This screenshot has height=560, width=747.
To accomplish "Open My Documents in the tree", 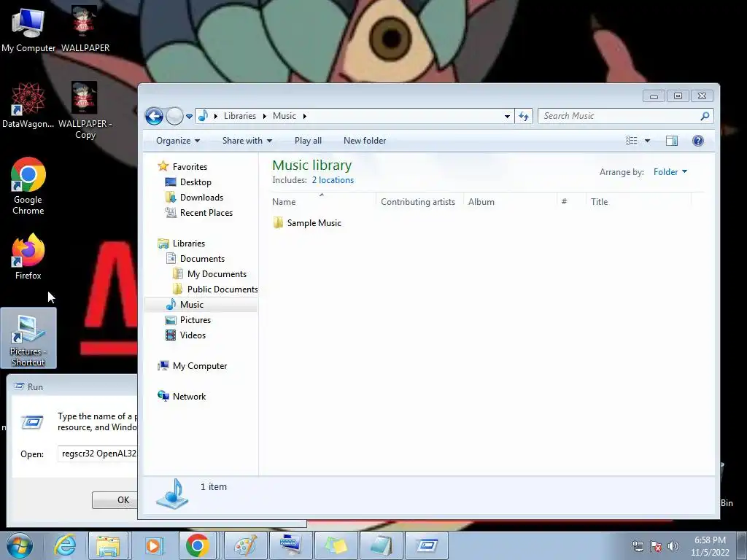I will (x=209, y=274).
